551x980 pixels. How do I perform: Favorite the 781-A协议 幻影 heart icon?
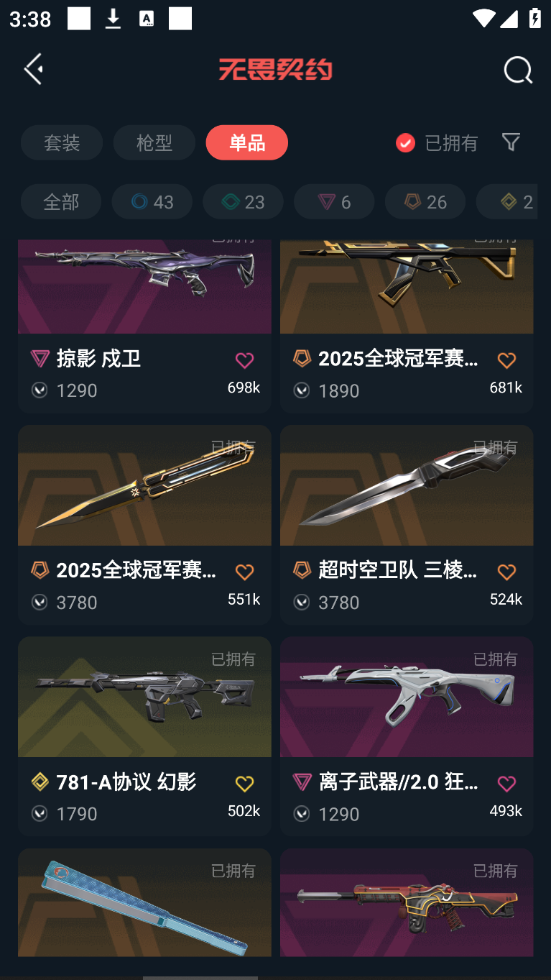point(244,784)
